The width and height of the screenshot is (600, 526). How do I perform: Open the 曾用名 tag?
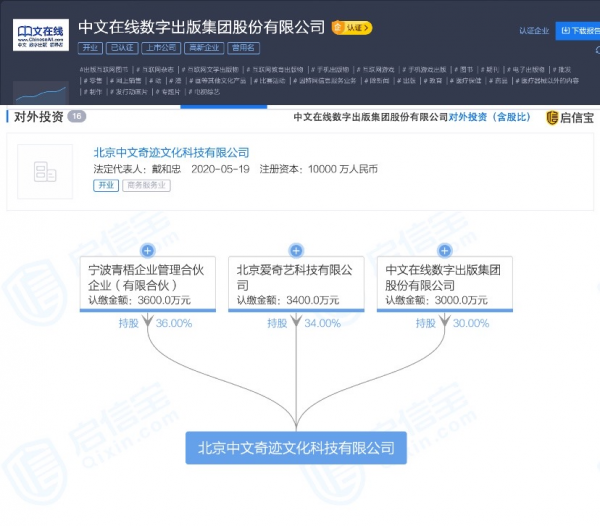click(x=243, y=48)
